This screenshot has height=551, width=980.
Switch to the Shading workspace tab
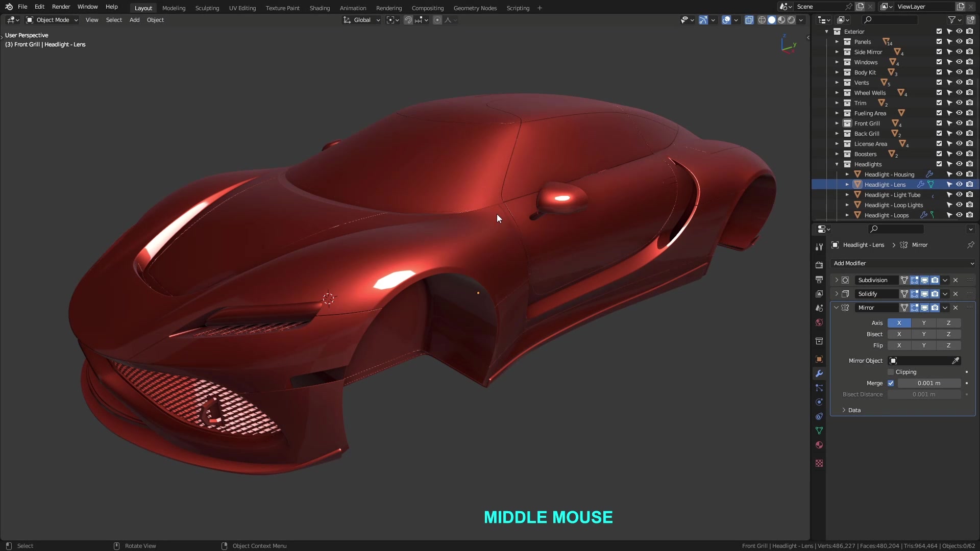point(320,8)
